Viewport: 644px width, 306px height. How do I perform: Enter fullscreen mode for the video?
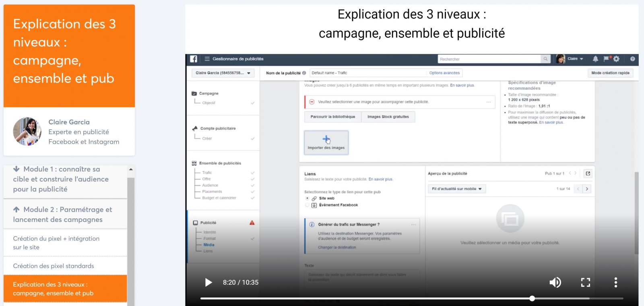point(586,283)
